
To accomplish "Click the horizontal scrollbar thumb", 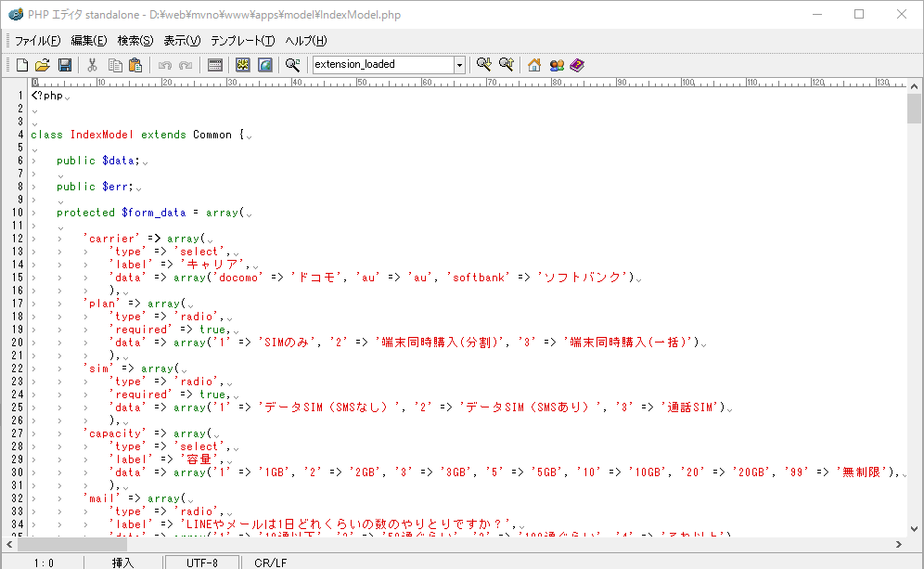I will (x=71, y=544).
